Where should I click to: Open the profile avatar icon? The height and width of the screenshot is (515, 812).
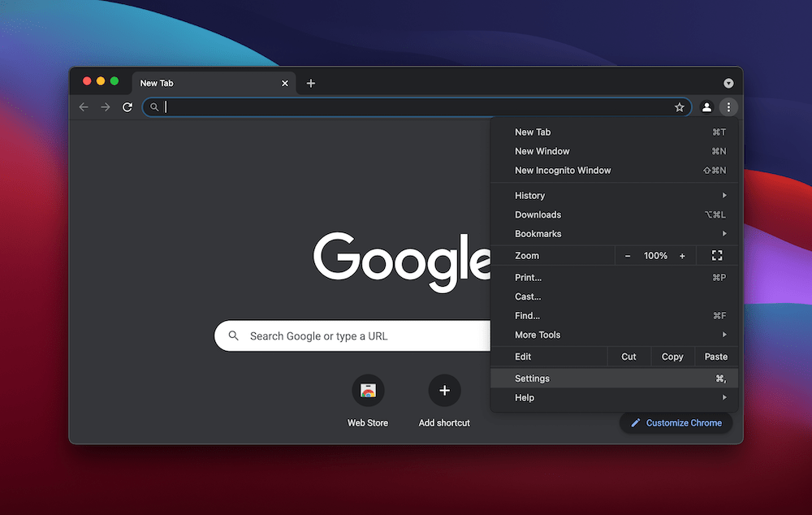point(706,106)
